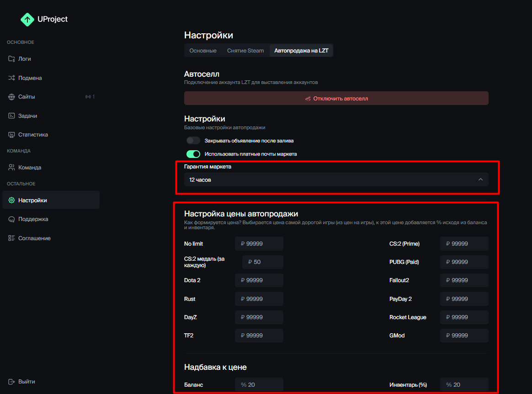
Task: Click the Команда people icon
Action: pyautogui.click(x=11, y=168)
